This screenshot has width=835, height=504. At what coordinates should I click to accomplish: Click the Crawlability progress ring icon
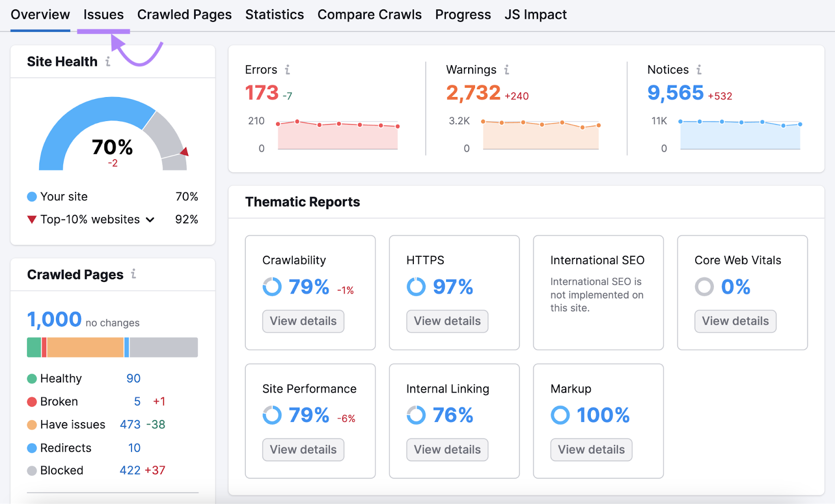coord(272,286)
